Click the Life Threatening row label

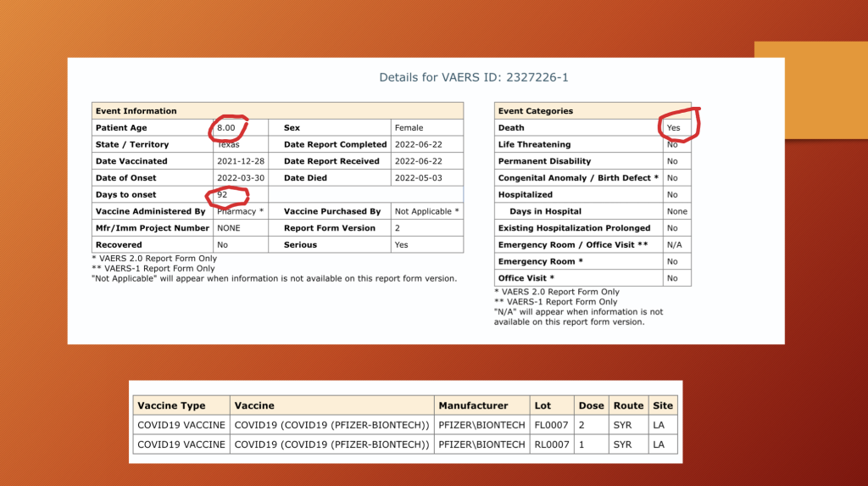click(x=534, y=145)
